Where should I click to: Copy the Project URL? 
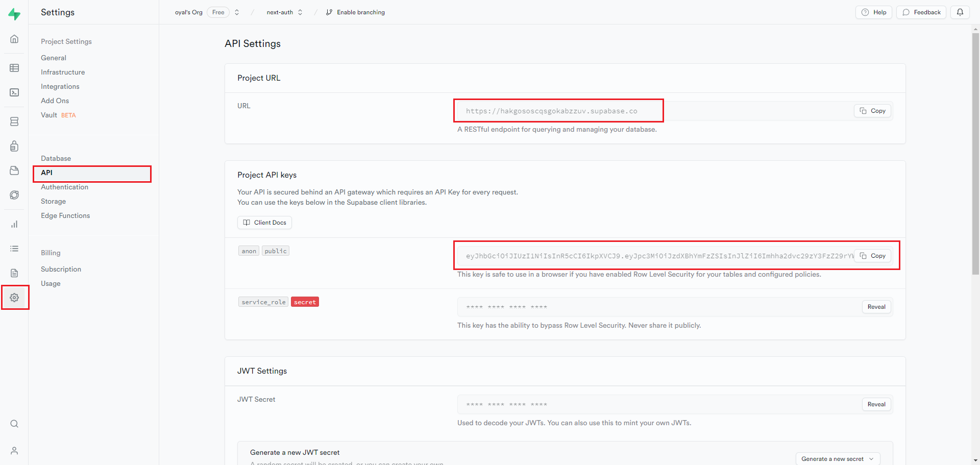(x=872, y=111)
